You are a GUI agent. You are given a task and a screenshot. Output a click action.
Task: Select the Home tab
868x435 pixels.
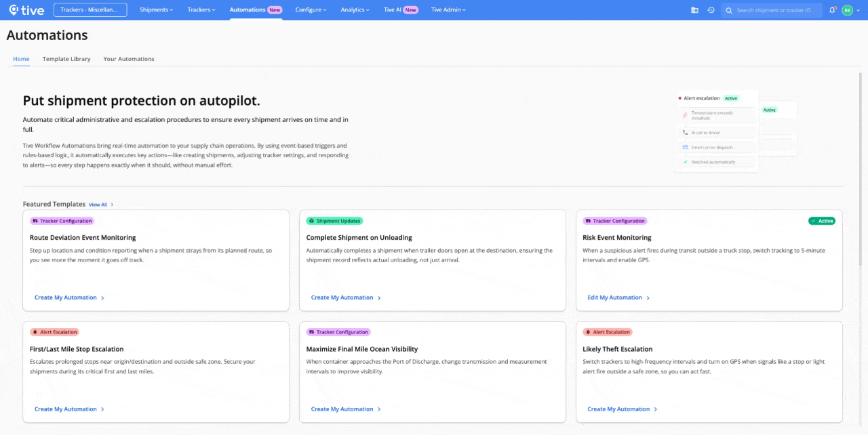click(21, 59)
